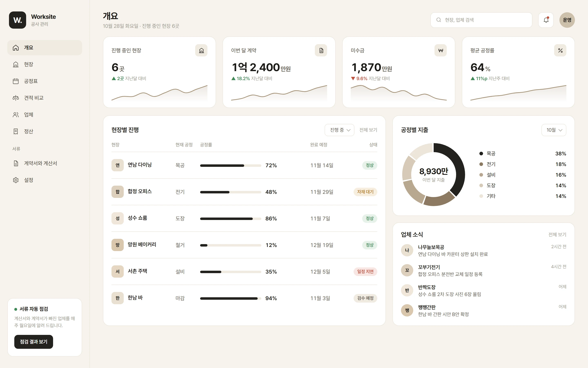The width and height of the screenshot is (588, 368).
Task: Click the 완료 예정 column header
Action: [318, 145]
